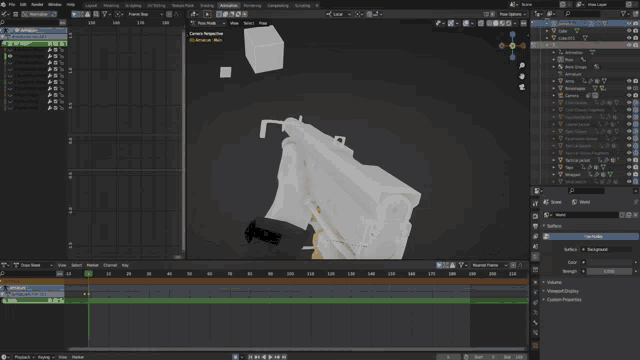Expand the Viewport Display panel
Viewport: 640px width, 360px height.
tap(562, 291)
